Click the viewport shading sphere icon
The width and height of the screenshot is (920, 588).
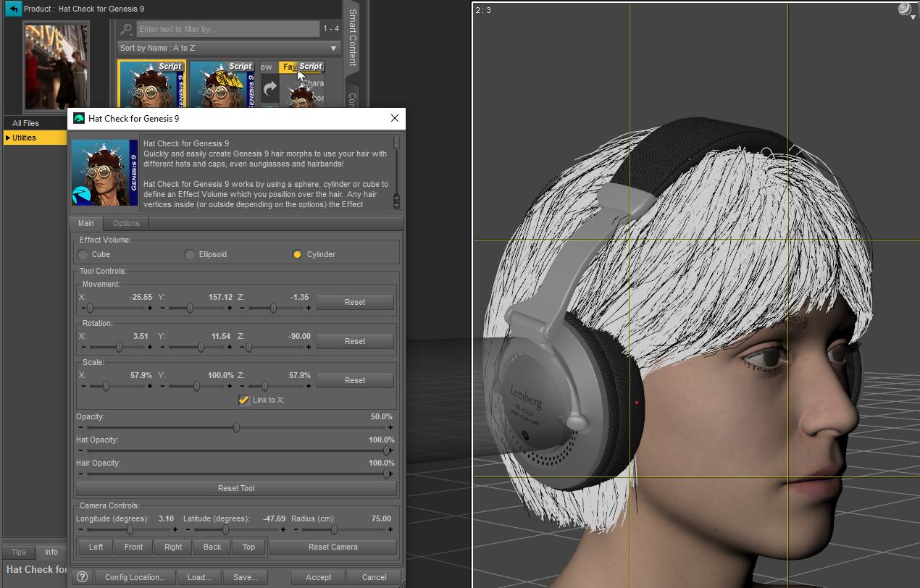pos(905,9)
